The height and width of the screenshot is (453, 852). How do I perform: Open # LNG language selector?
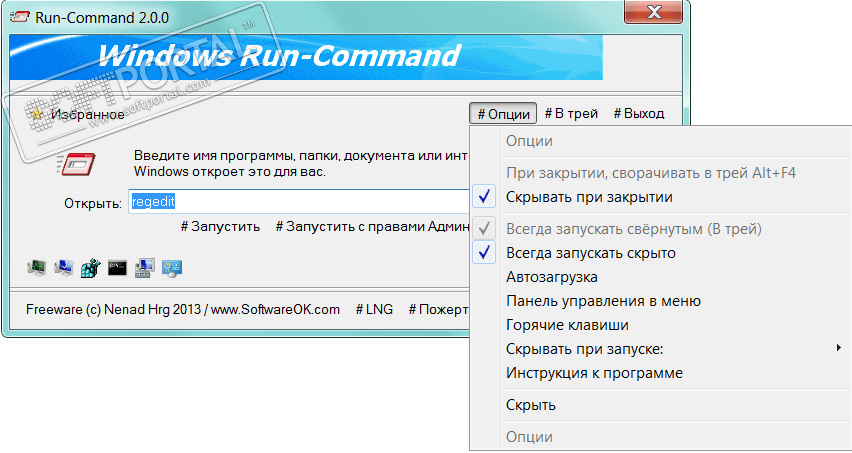374,310
